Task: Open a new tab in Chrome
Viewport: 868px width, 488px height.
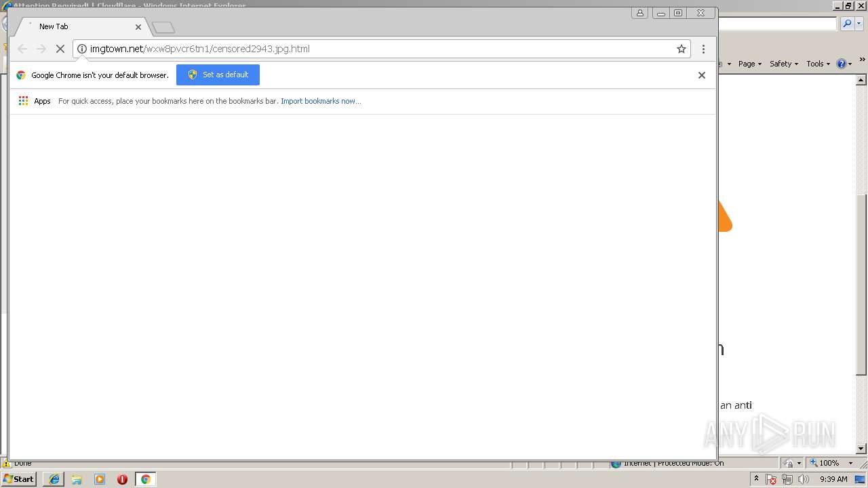Action: click(x=163, y=28)
